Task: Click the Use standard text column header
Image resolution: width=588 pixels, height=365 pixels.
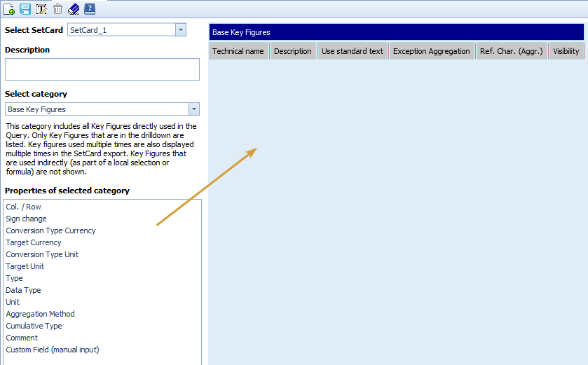Action: click(352, 51)
